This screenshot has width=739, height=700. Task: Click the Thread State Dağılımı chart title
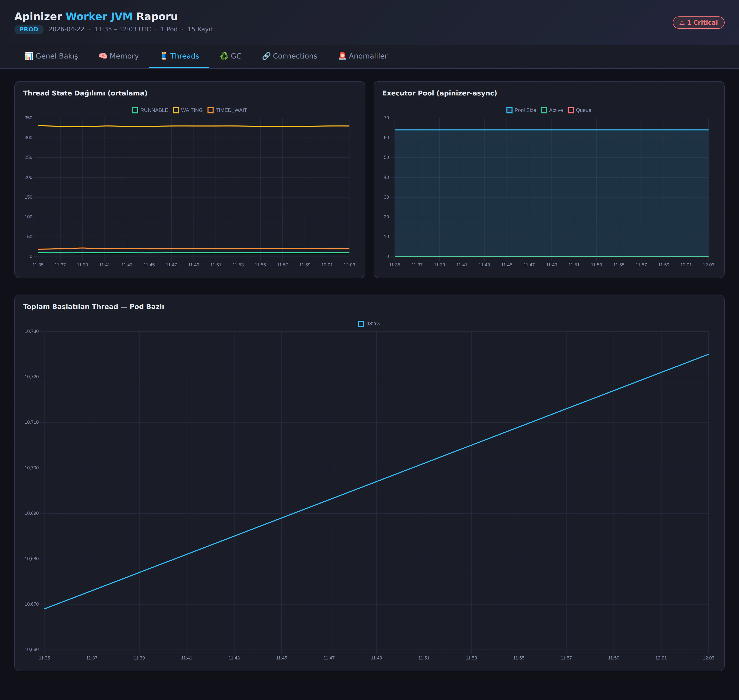pos(85,93)
